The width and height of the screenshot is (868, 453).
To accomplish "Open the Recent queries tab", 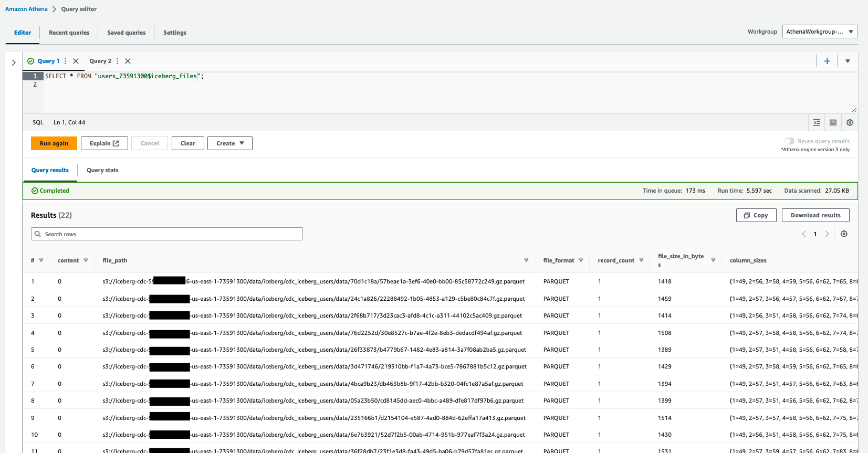I will pos(69,33).
